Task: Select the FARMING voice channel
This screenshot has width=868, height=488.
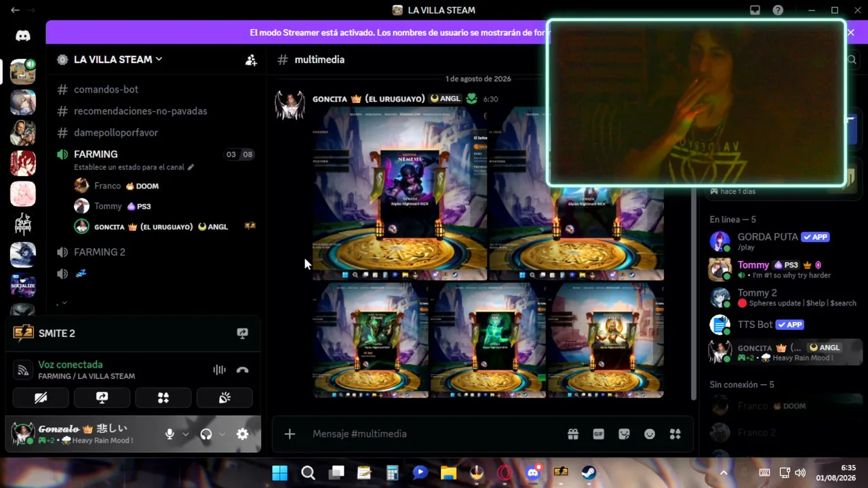Action: click(x=96, y=155)
